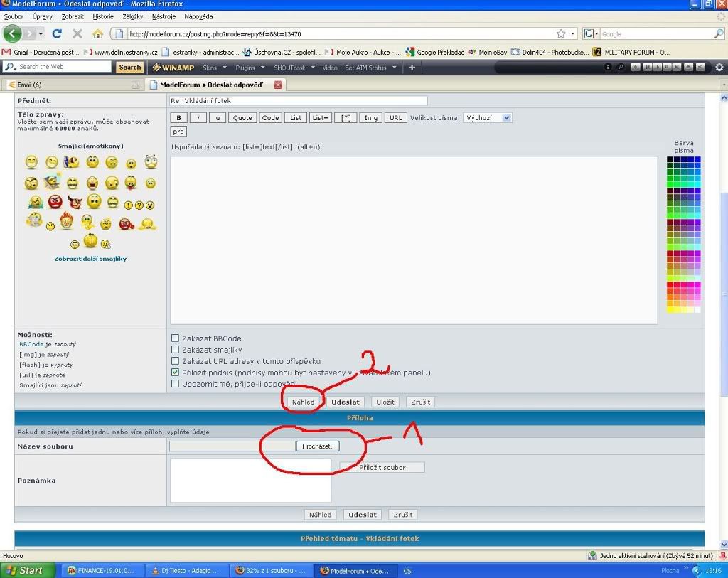Screen dimensions: 728x578
Task: Click the Img BBCode button
Action: coord(371,118)
